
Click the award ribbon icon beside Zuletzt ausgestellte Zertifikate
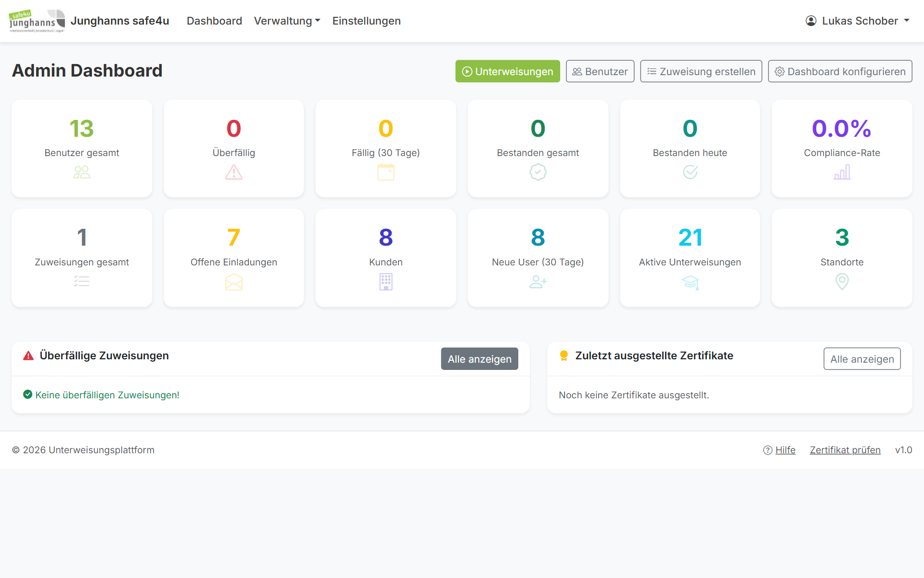coord(564,356)
